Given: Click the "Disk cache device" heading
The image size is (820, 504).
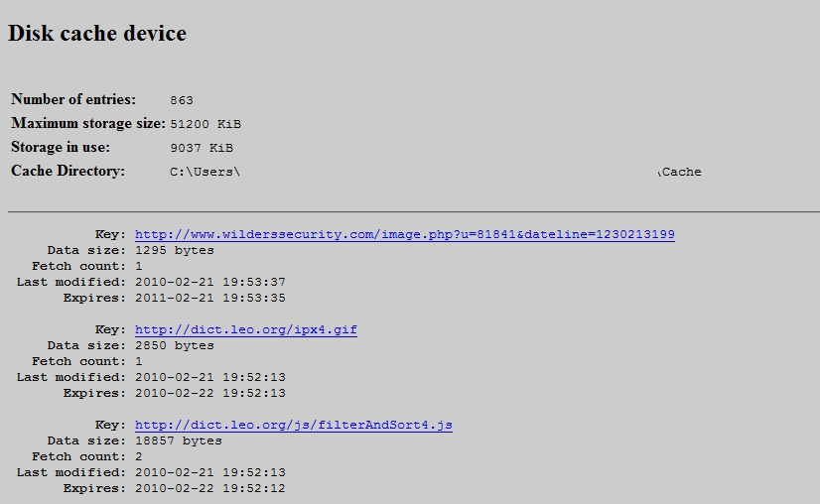Looking at the screenshot, I should point(97,34).
